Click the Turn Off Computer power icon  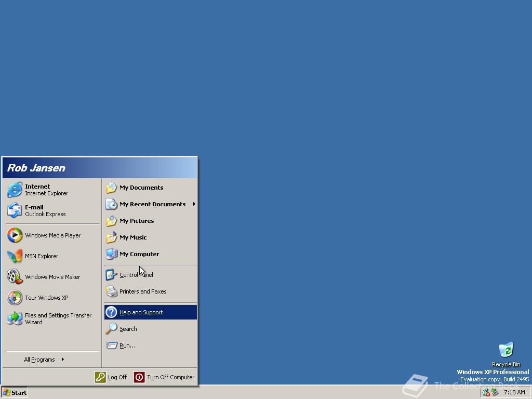point(139,377)
